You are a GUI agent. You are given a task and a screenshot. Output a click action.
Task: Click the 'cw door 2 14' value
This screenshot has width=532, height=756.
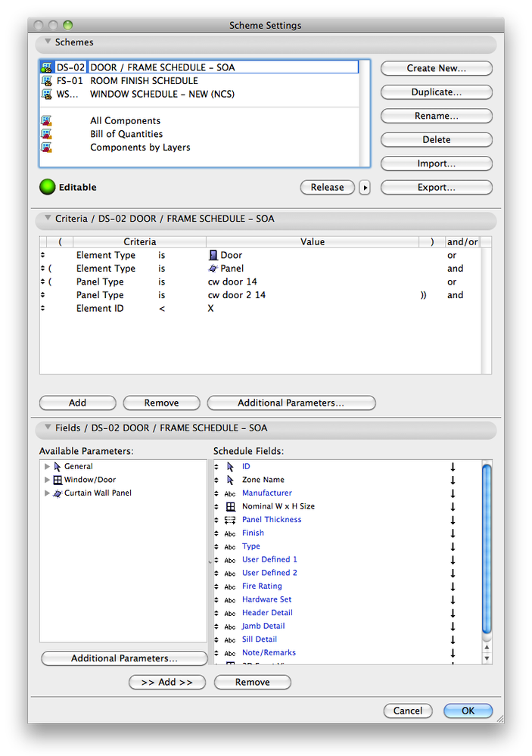coord(237,295)
